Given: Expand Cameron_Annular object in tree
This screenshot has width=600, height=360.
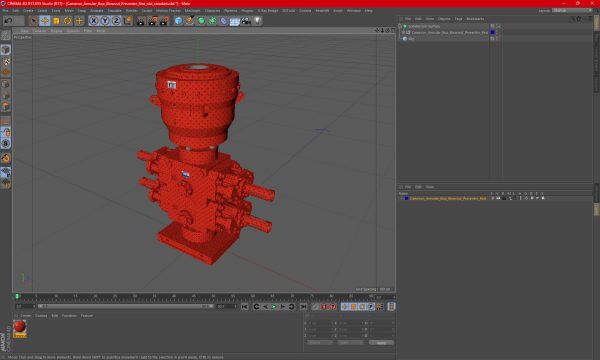Looking at the screenshot, I should (403, 33).
